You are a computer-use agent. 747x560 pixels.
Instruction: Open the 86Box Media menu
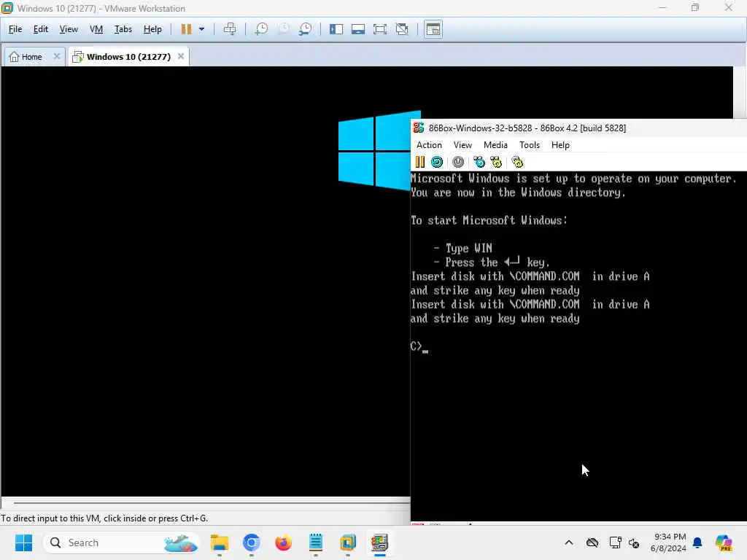click(495, 145)
